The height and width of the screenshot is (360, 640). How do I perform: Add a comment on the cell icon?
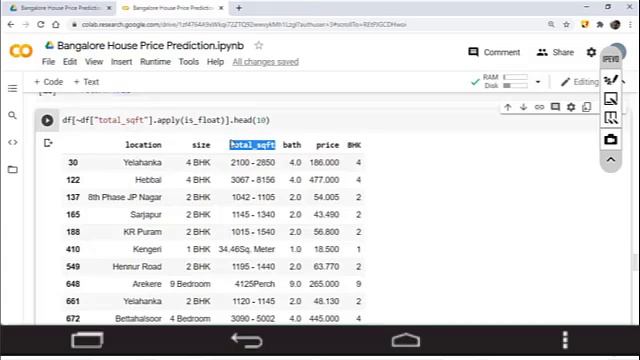point(555,107)
